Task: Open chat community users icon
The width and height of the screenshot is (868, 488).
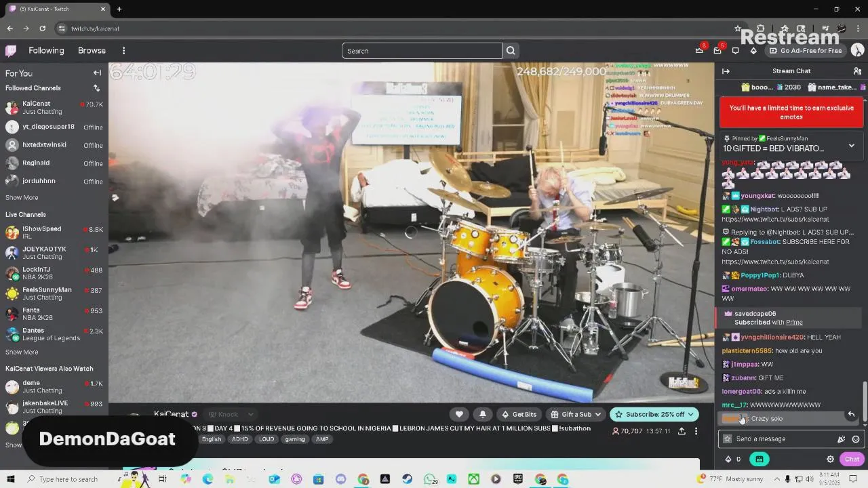Action: click(857, 71)
